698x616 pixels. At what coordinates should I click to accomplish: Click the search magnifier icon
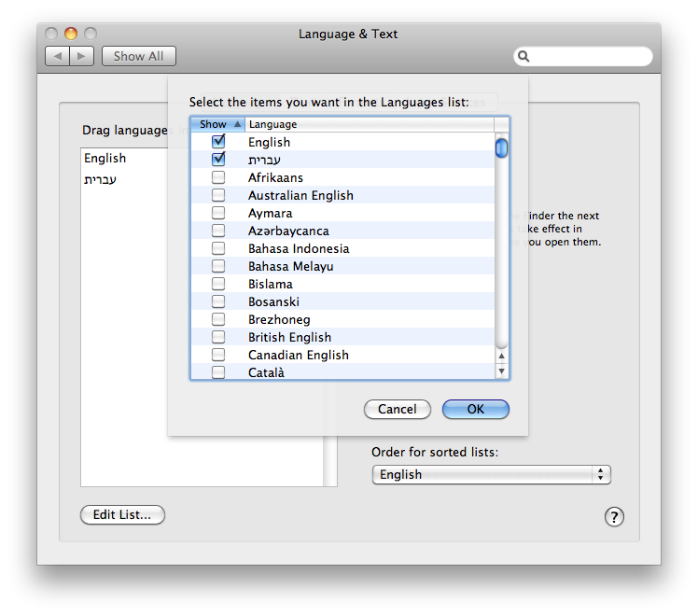[523, 57]
